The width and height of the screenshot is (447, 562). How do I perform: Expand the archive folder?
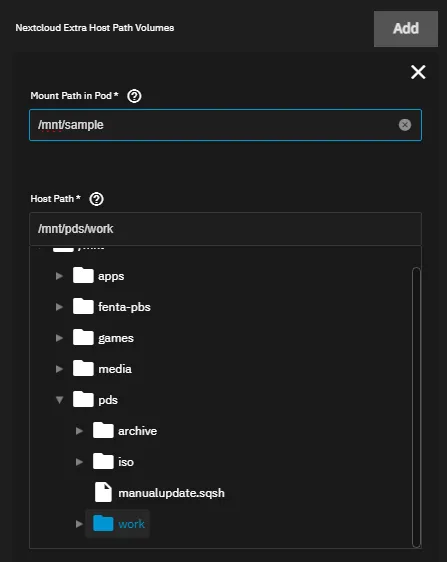79,431
